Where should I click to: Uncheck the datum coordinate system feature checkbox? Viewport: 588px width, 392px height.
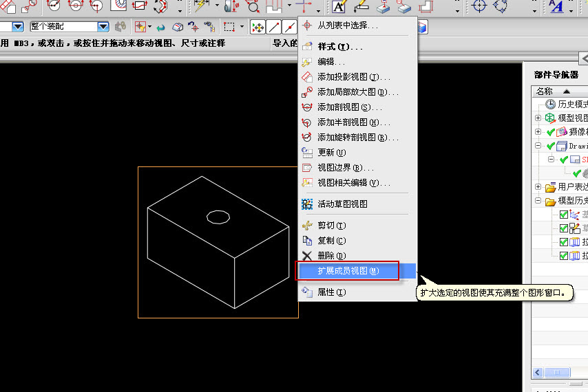tap(563, 215)
